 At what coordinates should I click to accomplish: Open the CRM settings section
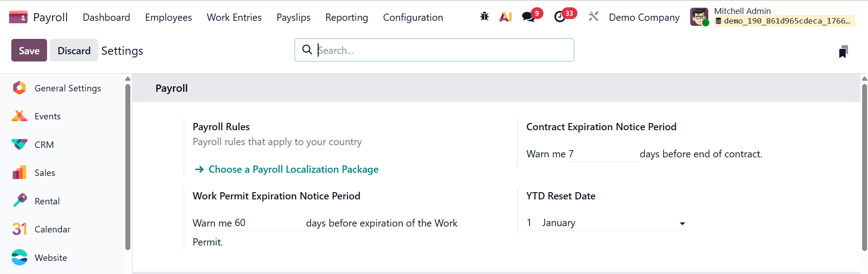pos(44,145)
